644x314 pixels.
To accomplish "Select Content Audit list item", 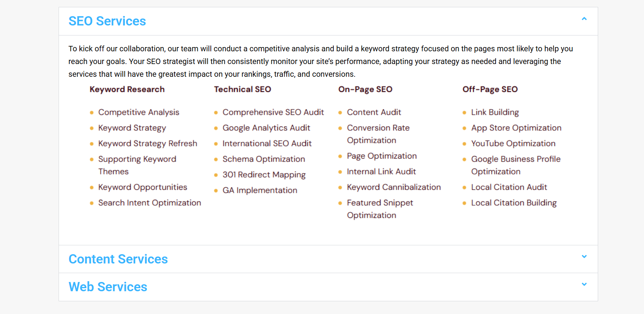I will click(374, 112).
